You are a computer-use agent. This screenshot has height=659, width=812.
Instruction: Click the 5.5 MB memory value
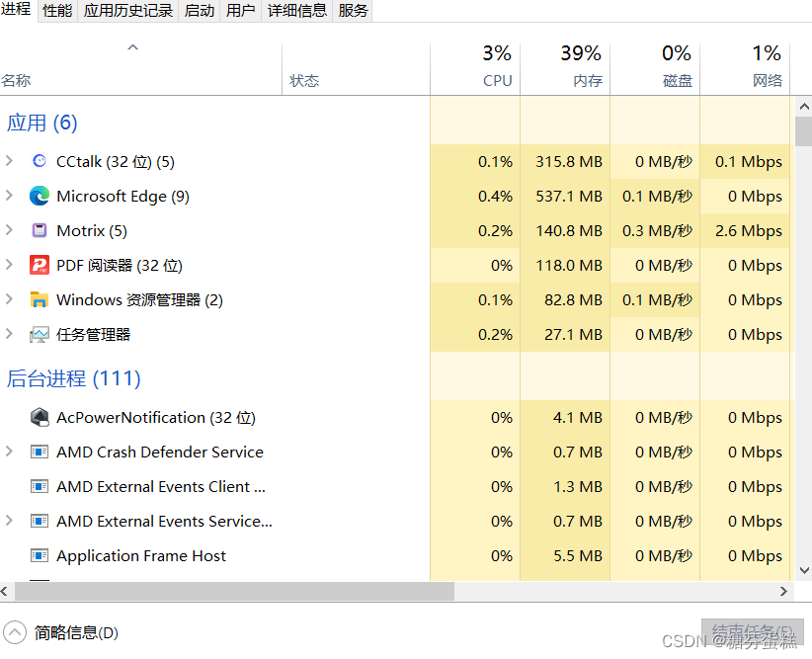pos(578,556)
